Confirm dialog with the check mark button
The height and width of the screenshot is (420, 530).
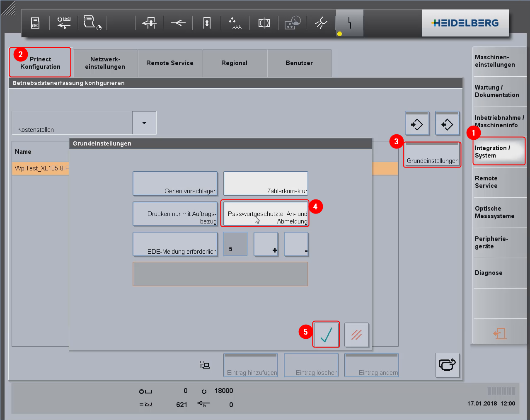[326, 335]
